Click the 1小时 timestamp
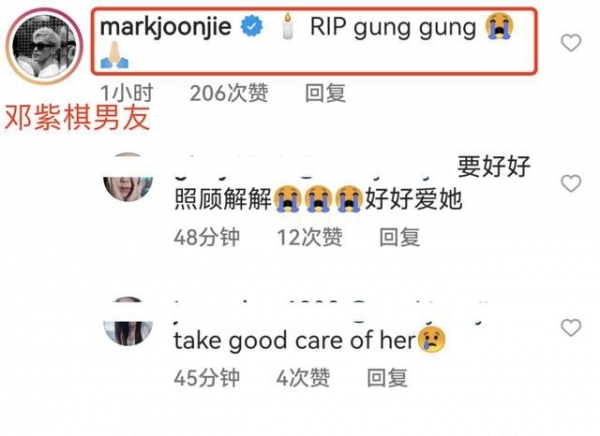Screen dimensions: 600x436 tap(127, 93)
